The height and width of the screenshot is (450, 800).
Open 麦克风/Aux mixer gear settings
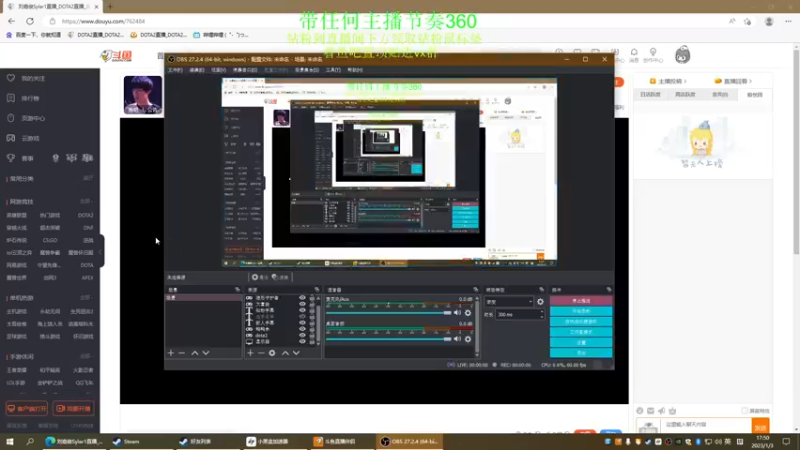click(468, 313)
